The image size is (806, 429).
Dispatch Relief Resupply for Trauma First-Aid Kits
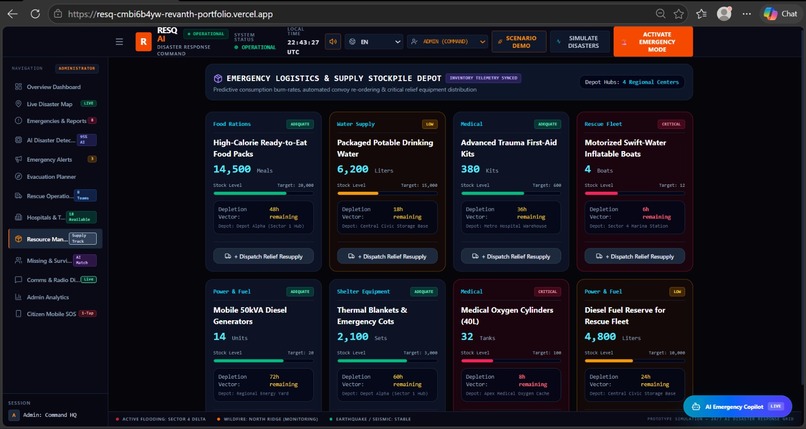coord(511,256)
